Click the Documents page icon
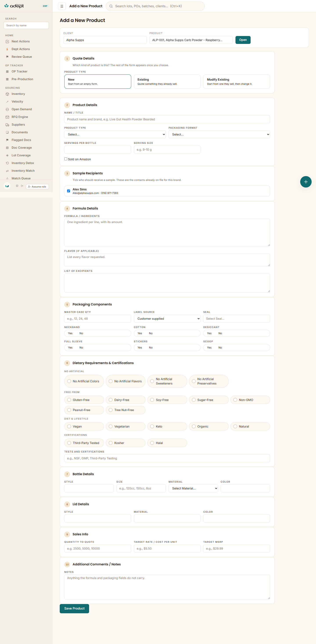The height and width of the screenshot is (644, 316). tap(7, 132)
